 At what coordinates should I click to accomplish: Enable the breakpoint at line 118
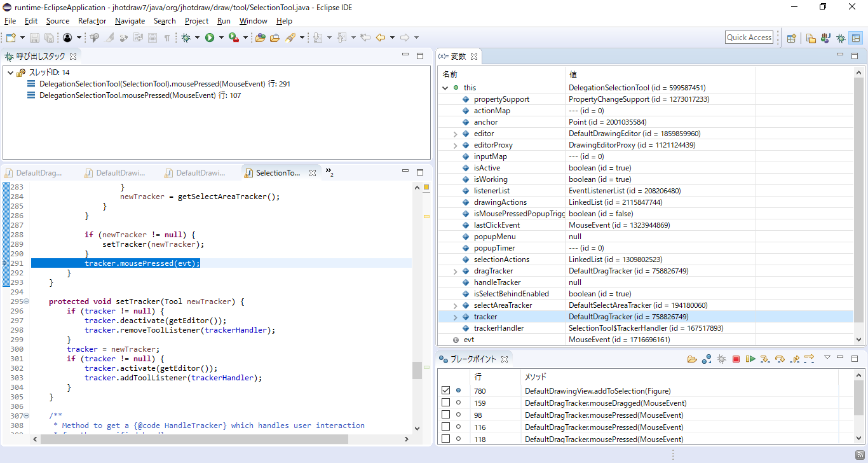(x=445, y=439)
